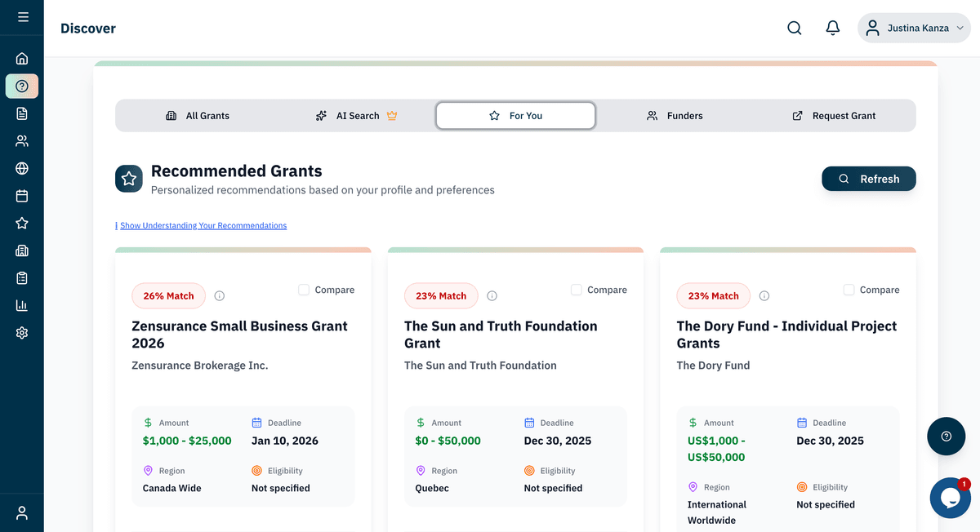Open the Settings gear icon in sidebar

(x=21, y=332)
